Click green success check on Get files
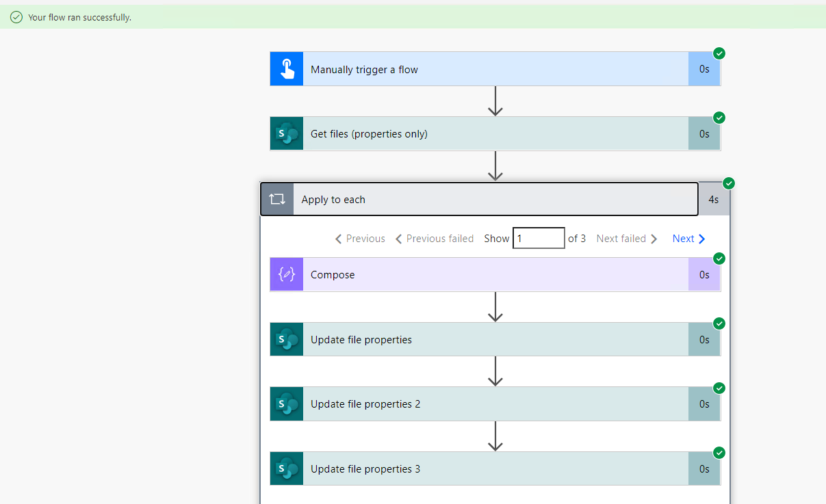 [x=719, y=118]
